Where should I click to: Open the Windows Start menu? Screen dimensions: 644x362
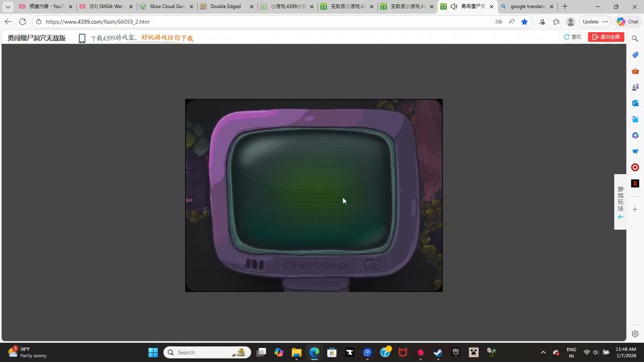[x=153, y=352]
